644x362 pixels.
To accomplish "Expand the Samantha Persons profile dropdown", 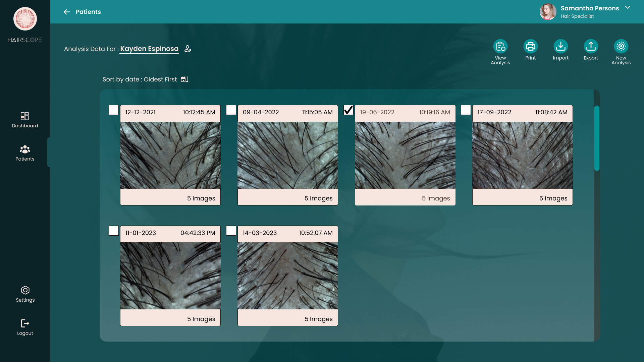I will pos(628,8).
